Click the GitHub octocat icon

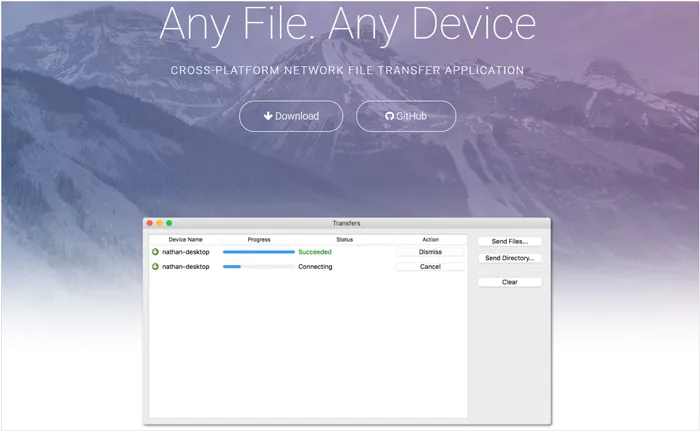pos(389,116)
